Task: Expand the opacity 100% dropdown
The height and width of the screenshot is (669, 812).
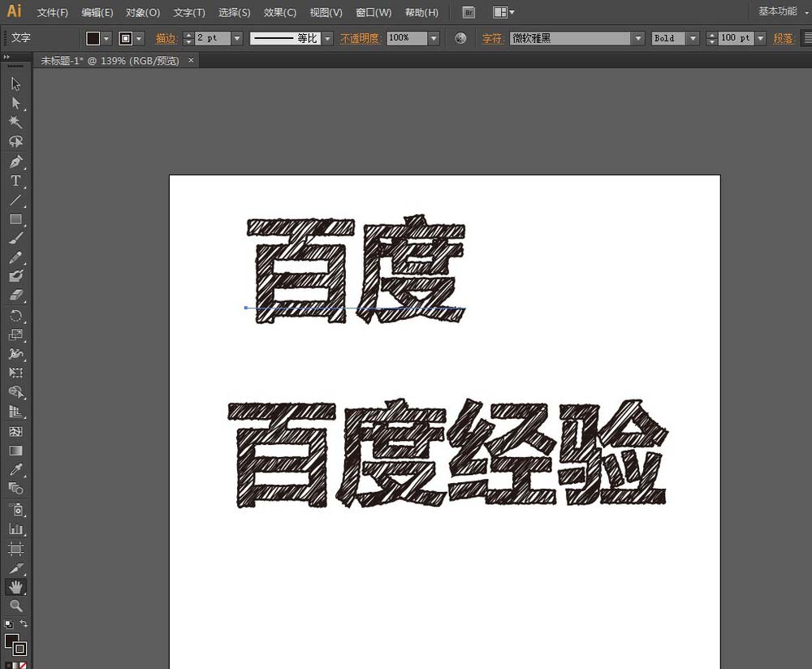Action: pyautogui.click(x=434, y=38)
